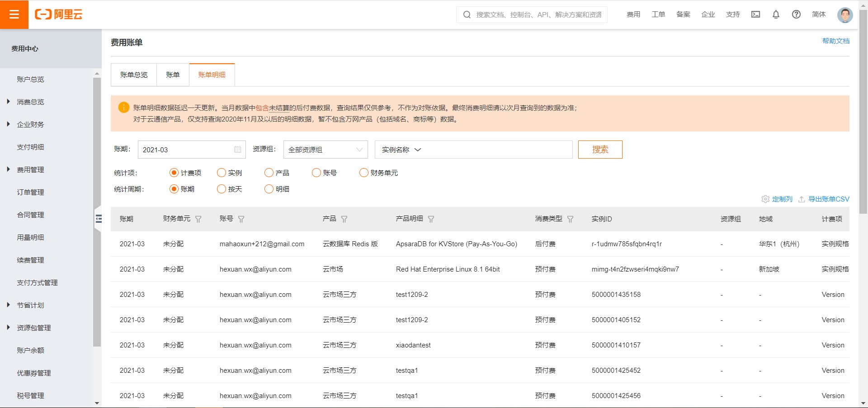Click the filter icon next to 账号
Image resolution: width=868 pixels, height=408 pixels.
pos(241,219)
